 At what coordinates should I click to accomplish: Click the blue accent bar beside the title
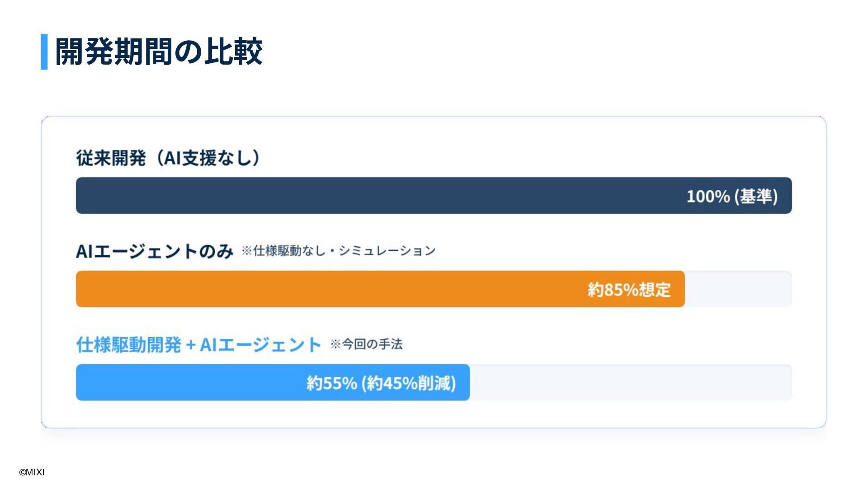(x=44, y=52)
